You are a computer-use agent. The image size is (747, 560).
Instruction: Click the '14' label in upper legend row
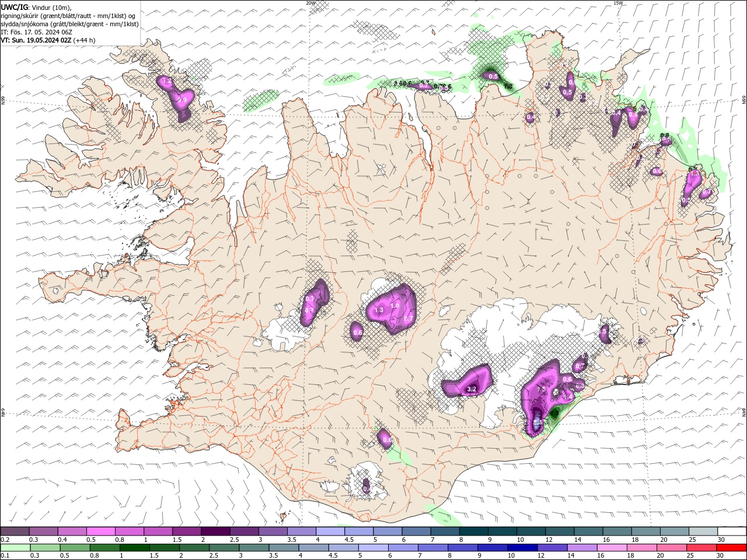pyautogui.click(x=578, y=540)
